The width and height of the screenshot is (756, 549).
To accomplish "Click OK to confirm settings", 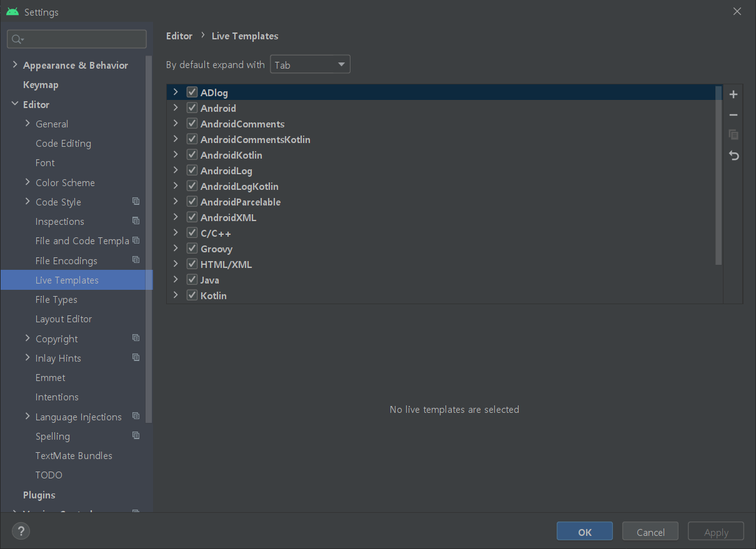I will click(585, 532).
